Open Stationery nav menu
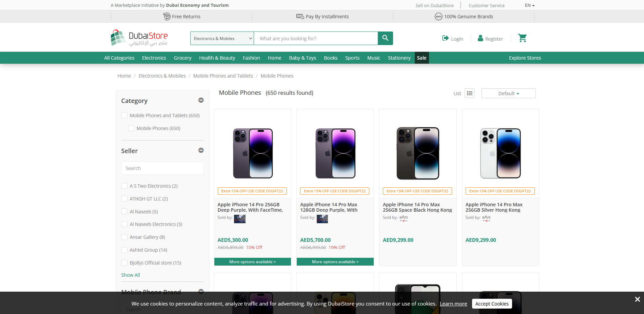 (399, 58)
